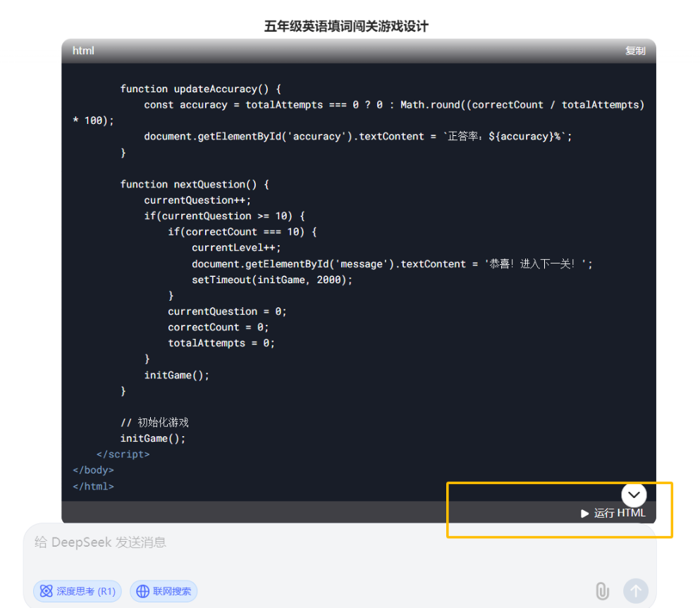Click the line correctCount = 0;
The image size is (700, 608).
[219, 328]
